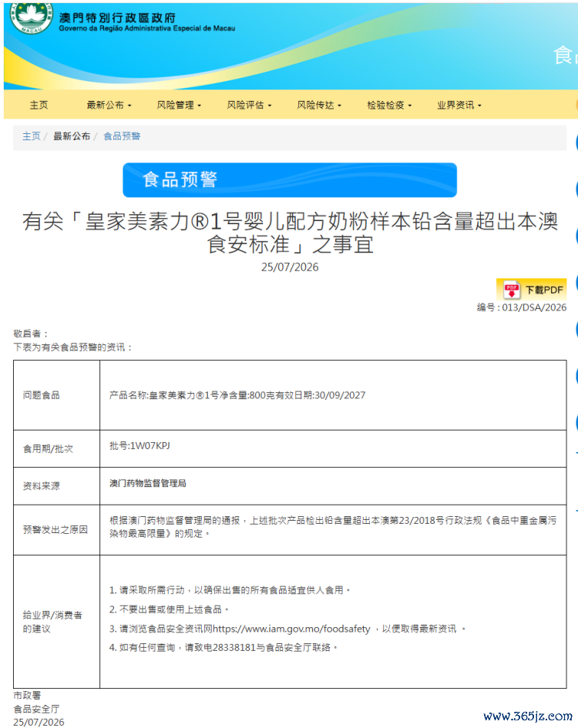Click the 资料来源 row label
Image resolution: width=578 pixels, height=728 pixels.
[x=42, y=486]
